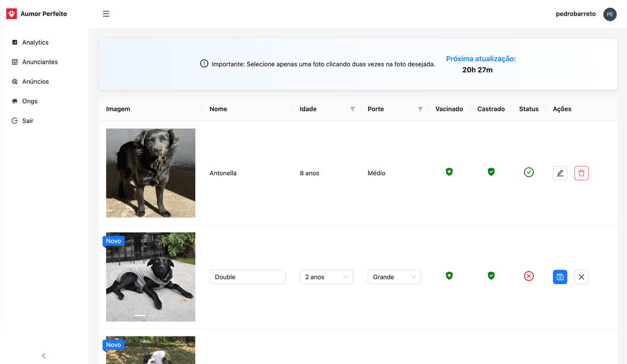The image size is (627, 364).
Task: Click the Aumor Perfeito paw logo
Action: (x=11, y=14)
